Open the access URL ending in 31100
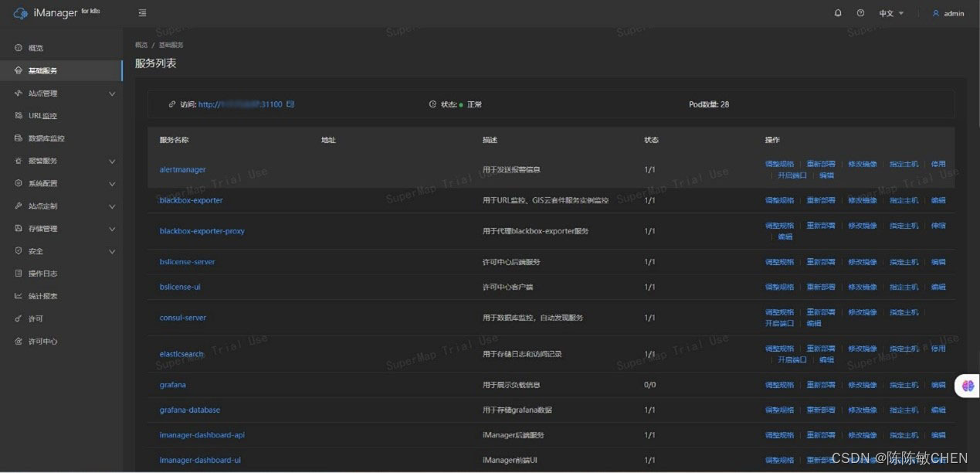The image size is (980, 473). pyautogui.click(x=240, y=104)
